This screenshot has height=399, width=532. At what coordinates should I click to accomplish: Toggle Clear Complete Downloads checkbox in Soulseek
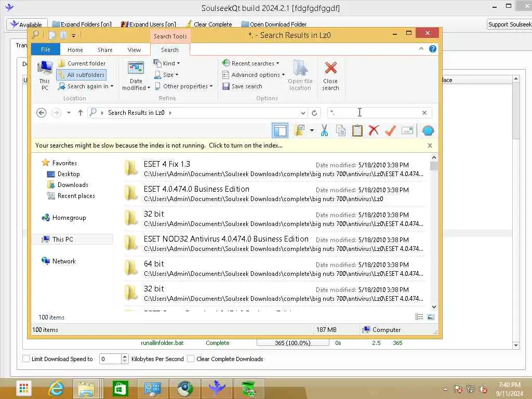click(x=191, y=358)
